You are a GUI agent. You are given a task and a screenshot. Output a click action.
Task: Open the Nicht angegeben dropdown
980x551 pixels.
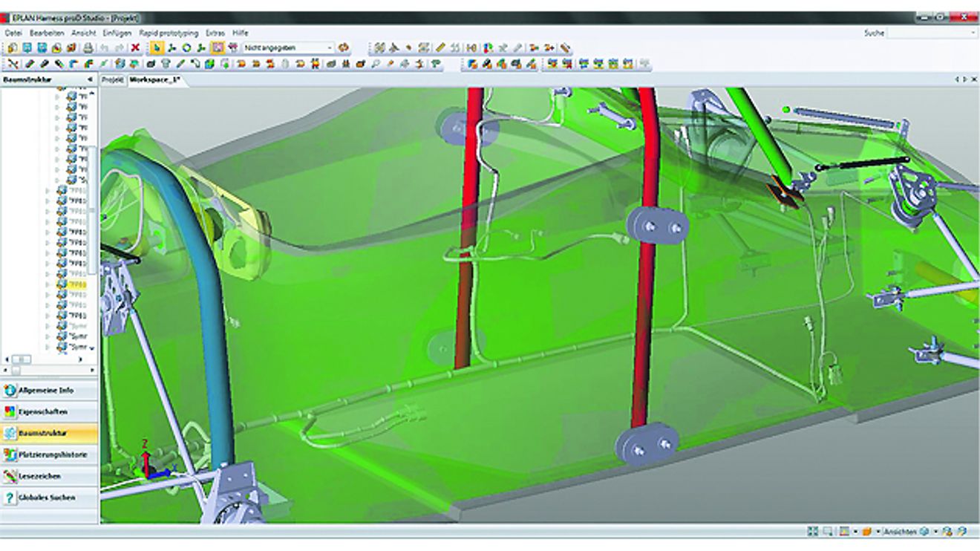288,48
